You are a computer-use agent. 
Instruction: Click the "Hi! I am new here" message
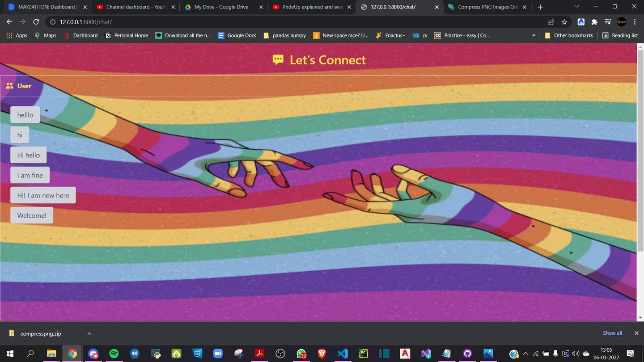pos(43,195)
